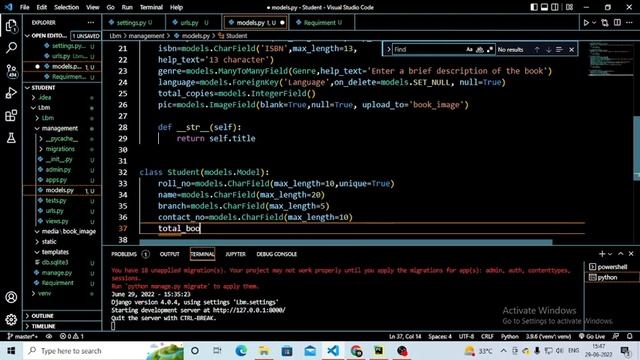Split the editor to the right
The height and width of the screenshot is (360, 640).
617,23
